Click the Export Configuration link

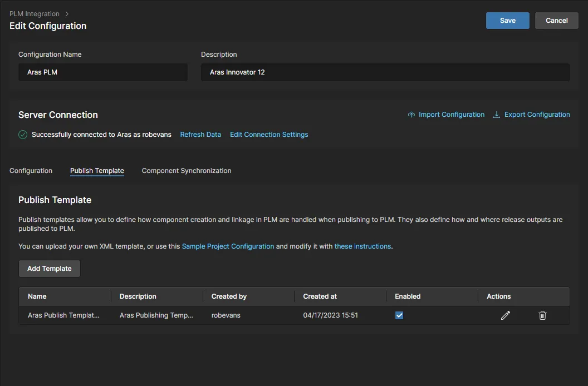click(537, 115)
